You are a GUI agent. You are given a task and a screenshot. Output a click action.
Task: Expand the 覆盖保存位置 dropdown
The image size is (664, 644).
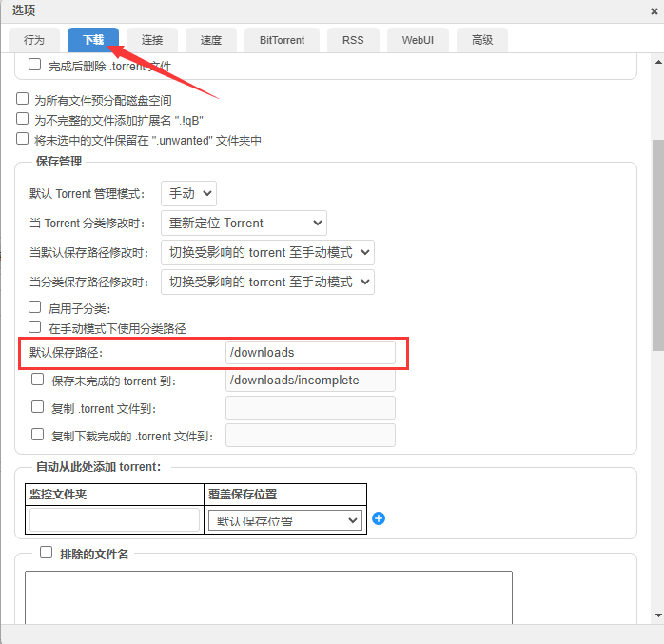pyautogui.click(x=285, y=520)
